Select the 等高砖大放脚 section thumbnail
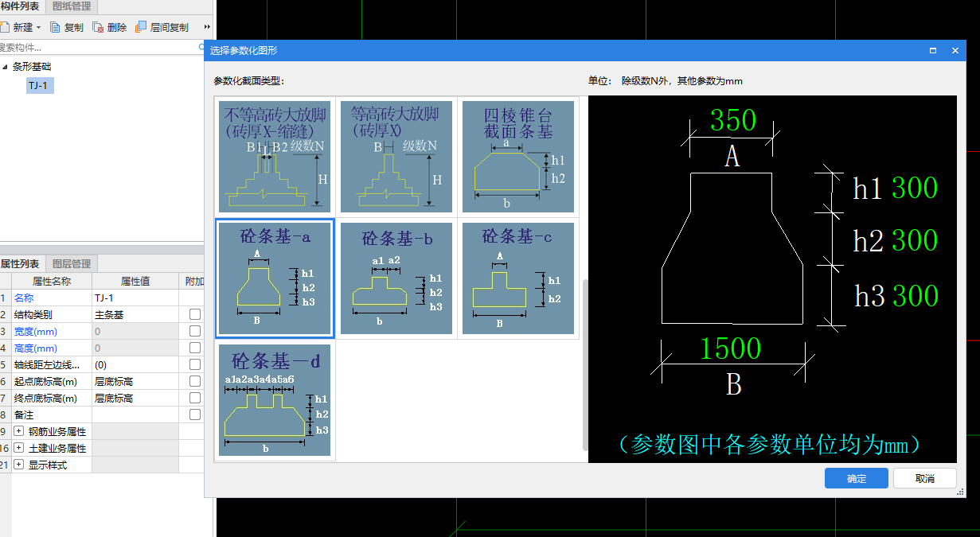The image size is (980, 537). click(x=396, y=157)
